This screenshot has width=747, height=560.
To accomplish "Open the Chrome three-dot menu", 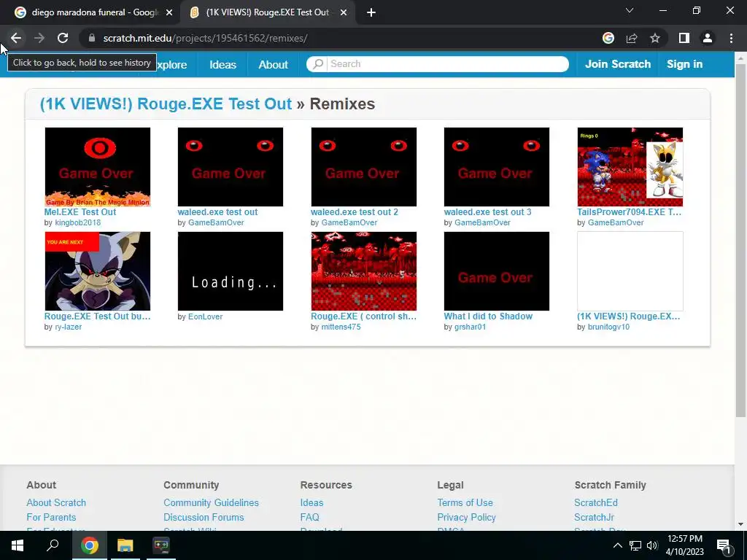I will (x=731, y=38).
